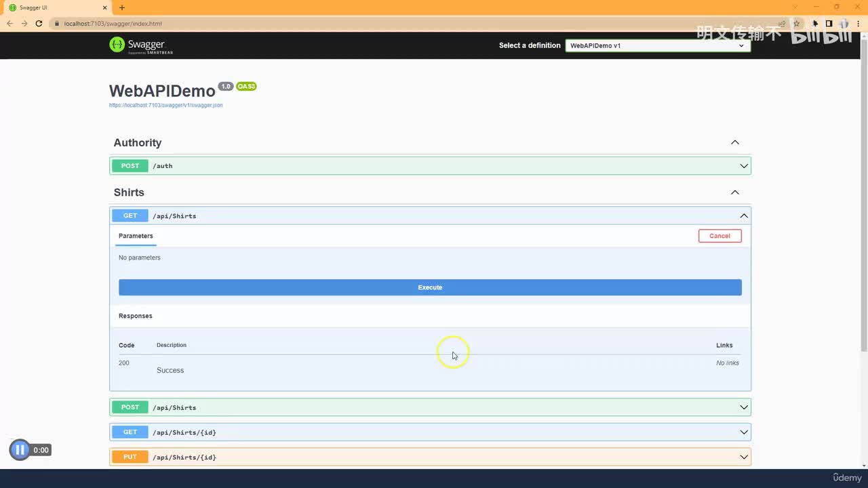Click the PUT /api/Shirts/{id} path

(184, 457)
